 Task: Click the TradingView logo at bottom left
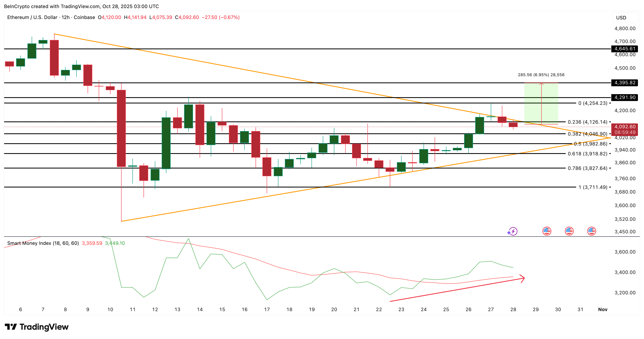(x=36, y=327)
